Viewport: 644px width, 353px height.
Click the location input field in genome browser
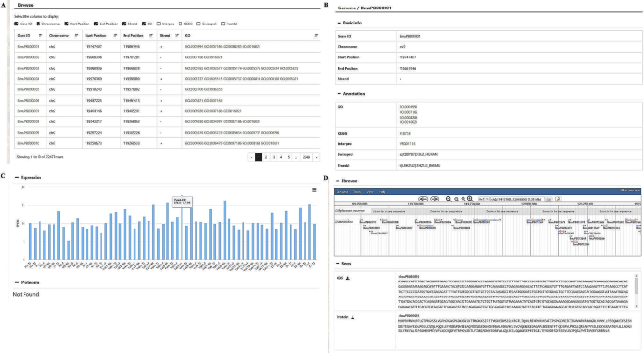click(517, 199)
